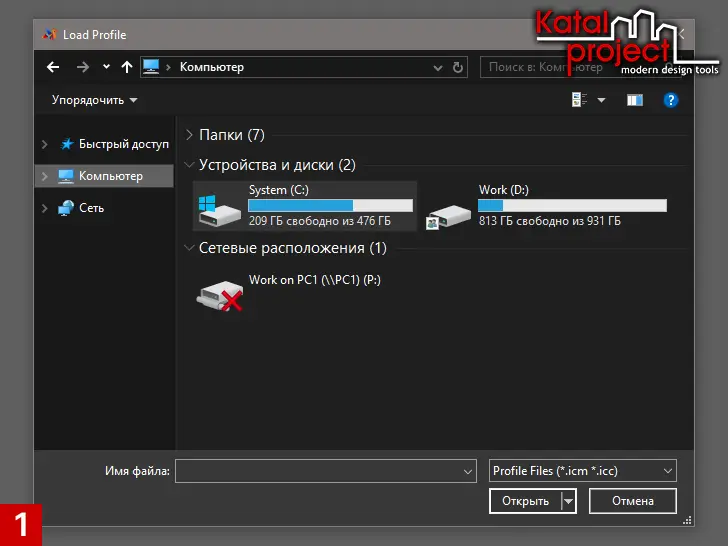728x546 pixels.
Task: Go forward with the right arrow button
Action: pos(83,67)
